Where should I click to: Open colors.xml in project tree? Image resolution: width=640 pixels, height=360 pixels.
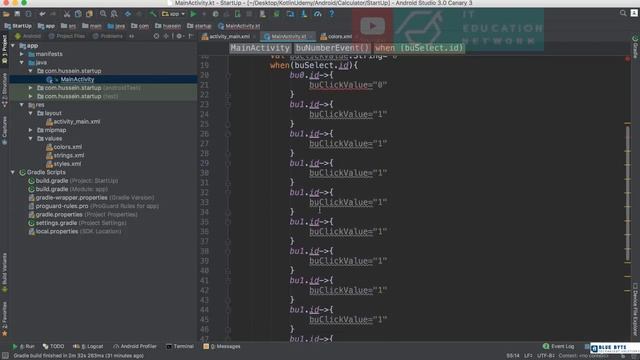pos(64,147)
